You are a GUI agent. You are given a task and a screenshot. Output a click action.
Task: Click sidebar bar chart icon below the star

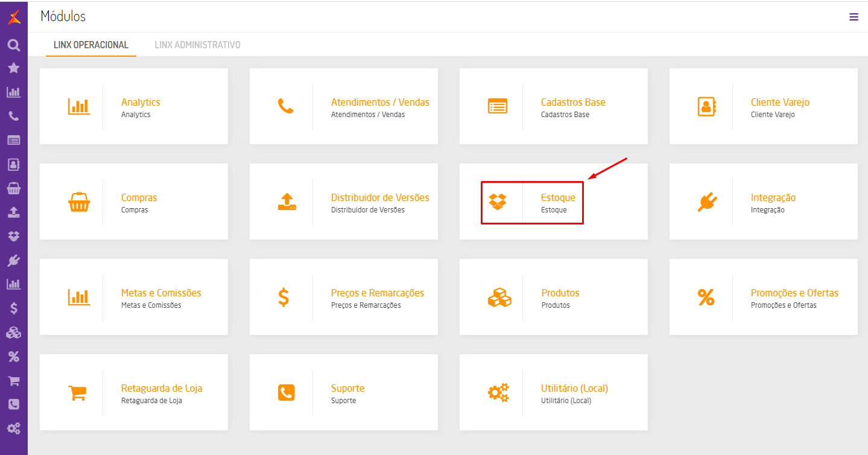(x=14, y=92)
